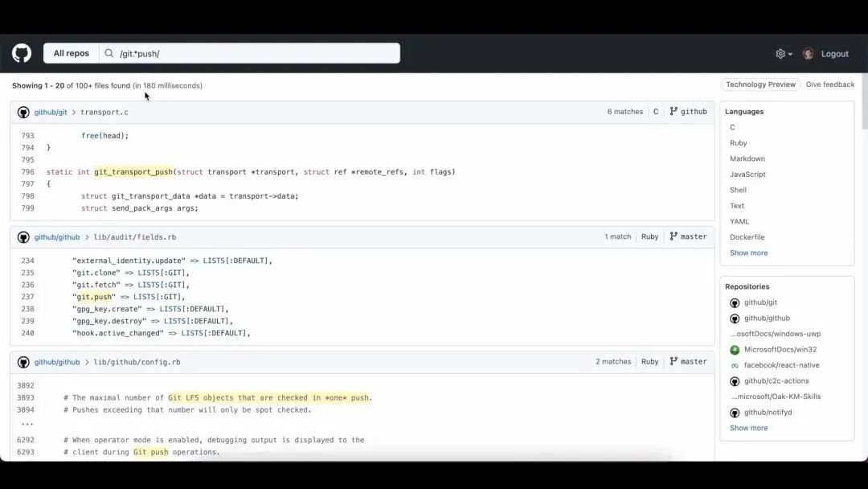Click branch icon in config.rb result header
Viewport: 868px width, 489px height.
tap(674, 362)
